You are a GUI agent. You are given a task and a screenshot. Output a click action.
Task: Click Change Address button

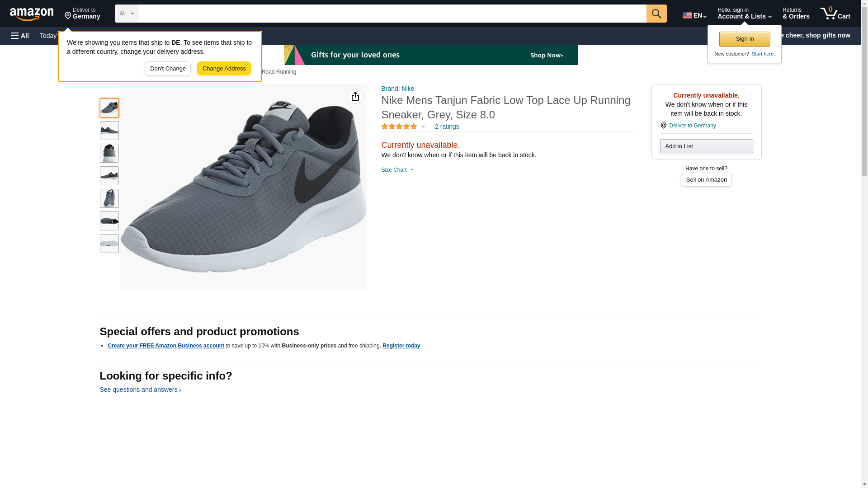[224, 69]
